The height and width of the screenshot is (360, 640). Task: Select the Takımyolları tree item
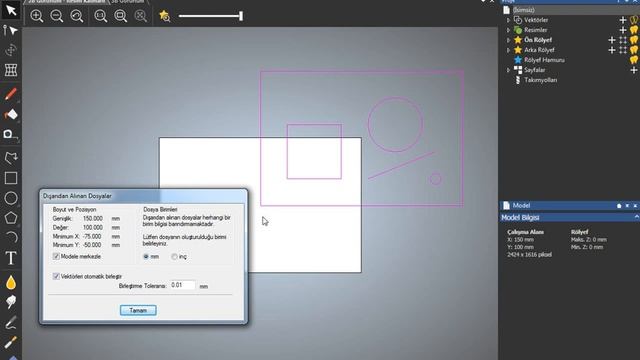click(x=540, y=80)
